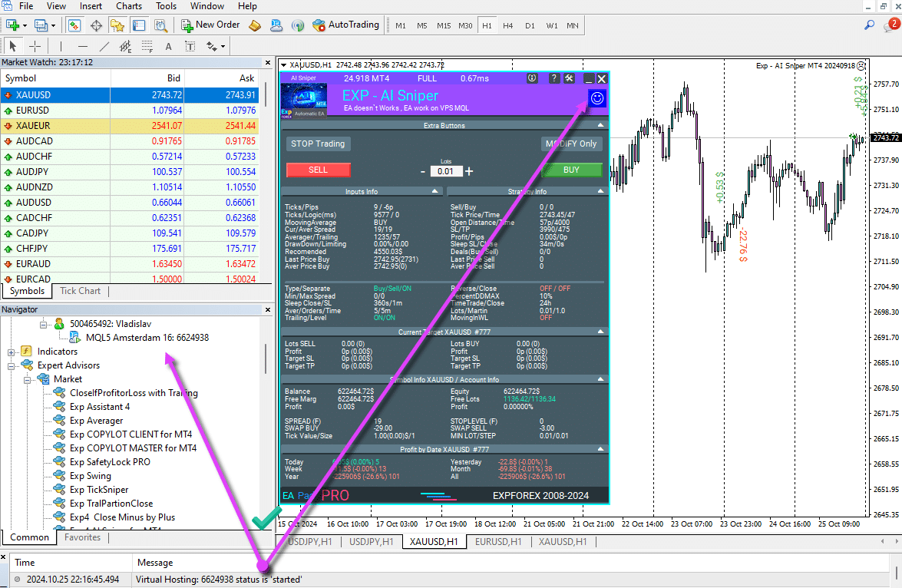Click the Text label 'A' tool
This screenshot has height=588, width=902.
tap(169, 46)
